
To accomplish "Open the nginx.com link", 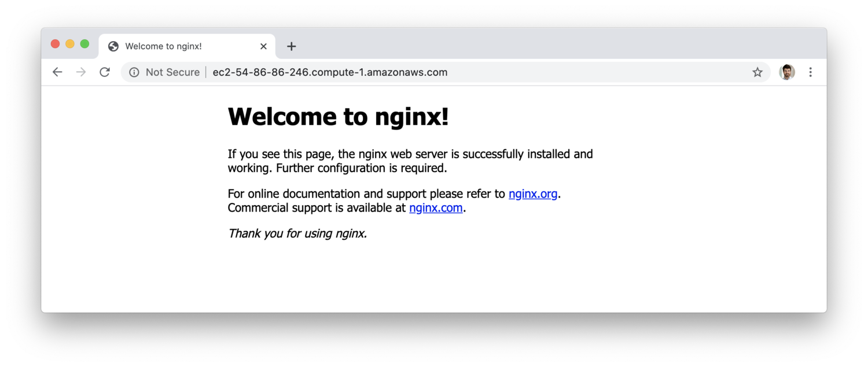I will 436,208.
